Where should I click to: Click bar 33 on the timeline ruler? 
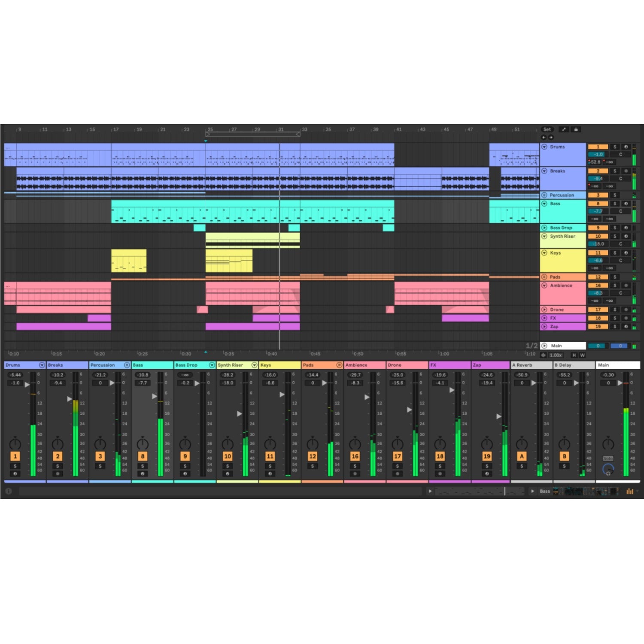click(x=304, y=129)
